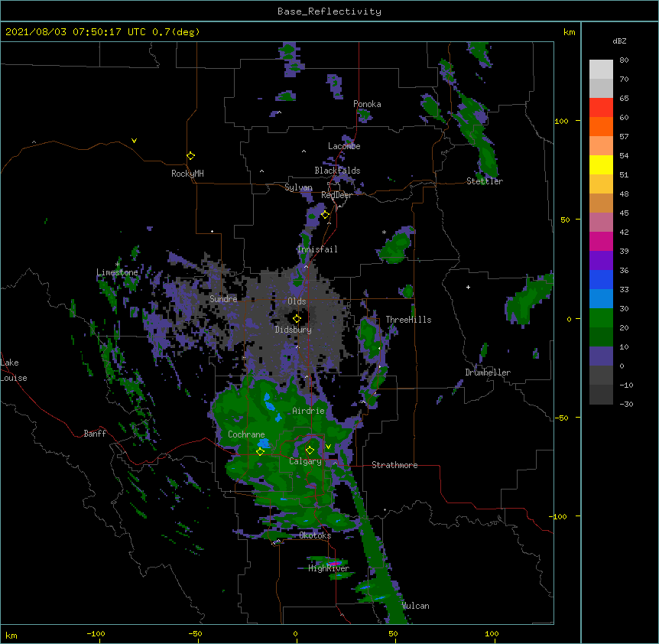Screen dimensions: 659x644
Task: Click the Ponoka city label
Action: click(x=367, y=104)
